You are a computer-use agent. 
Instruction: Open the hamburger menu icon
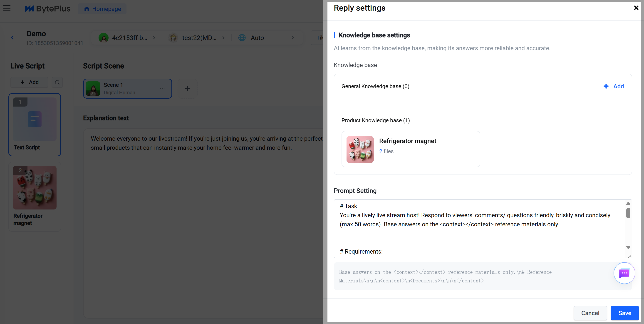point(7,8)
